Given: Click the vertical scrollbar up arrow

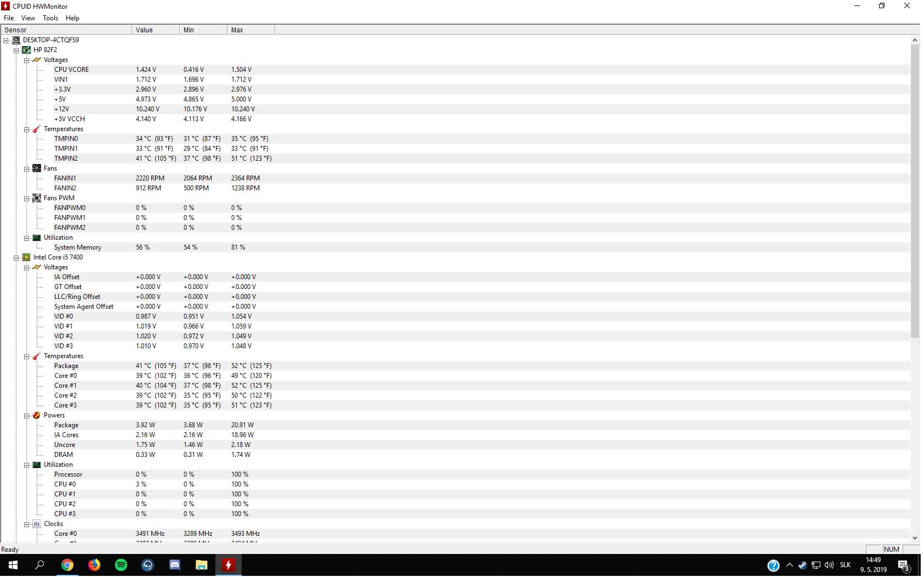Looking at the screenshot, I should pyautogui.click(x=915, y=40).
